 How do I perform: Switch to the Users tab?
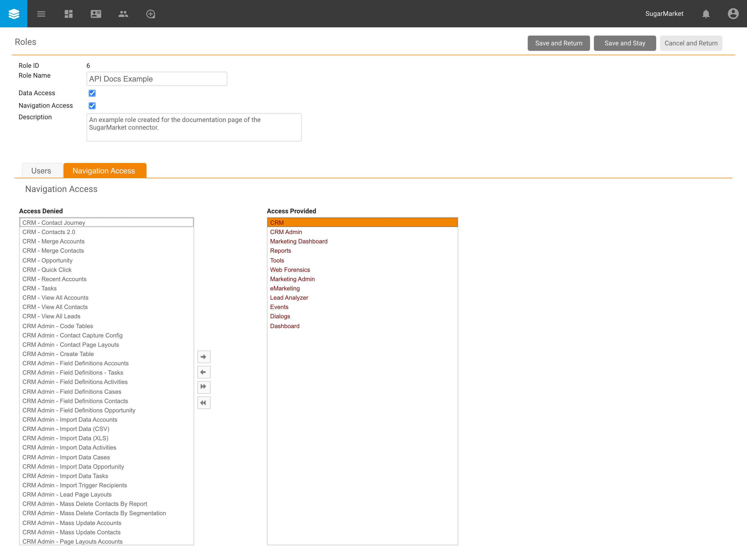pyautogui.click(x=42, y=171)
